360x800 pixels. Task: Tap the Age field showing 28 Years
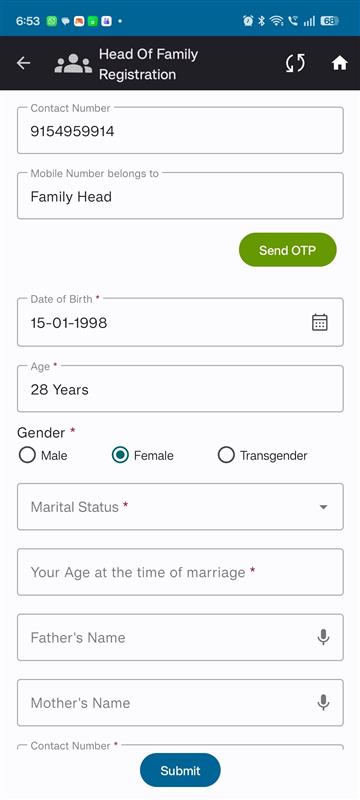click(180, 389)
